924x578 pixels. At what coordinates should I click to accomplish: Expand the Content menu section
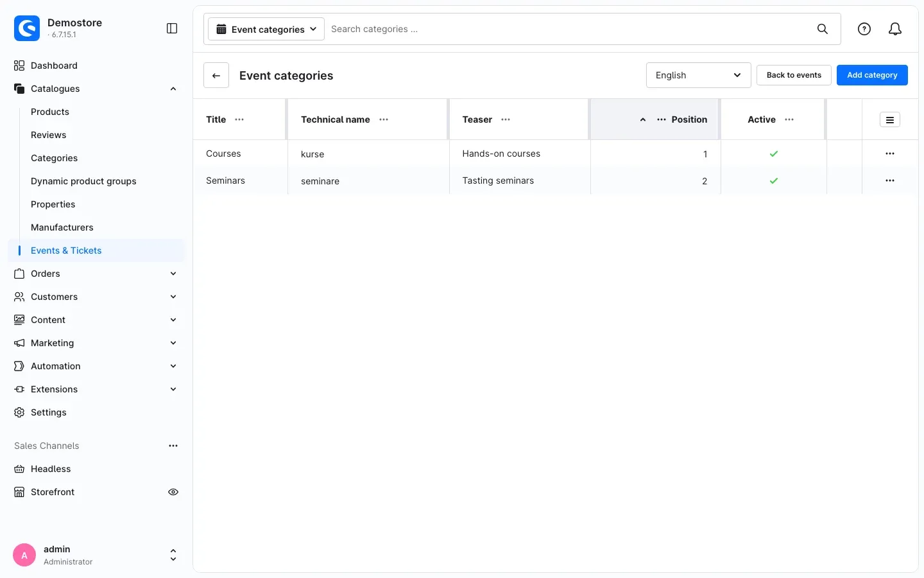[173, 320]
